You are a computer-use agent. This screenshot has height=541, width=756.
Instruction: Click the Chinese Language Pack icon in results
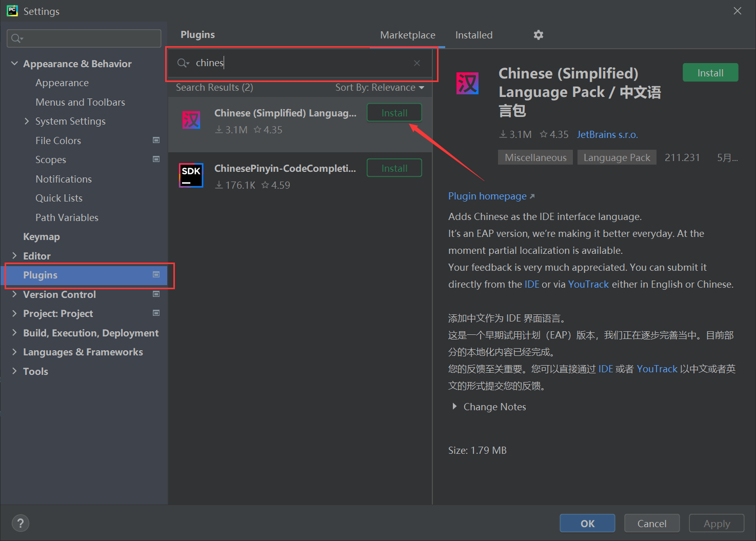click(191, 120)
